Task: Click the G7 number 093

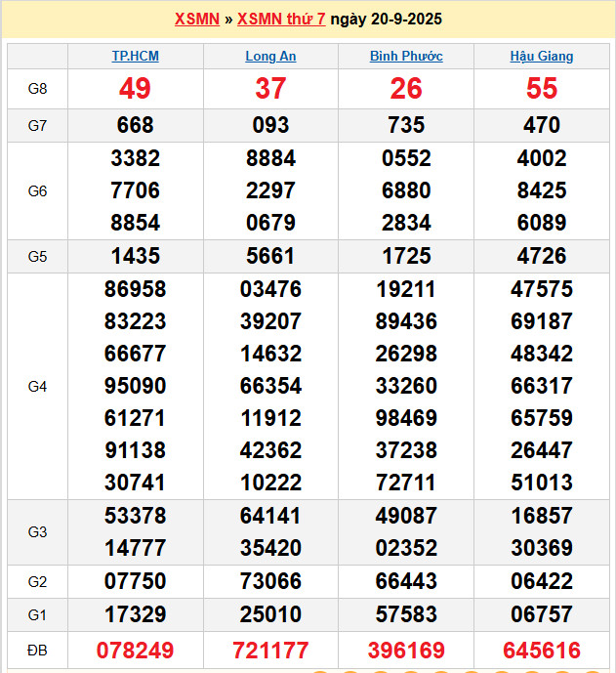Action: pyautogui.click(x=270, y=125)
